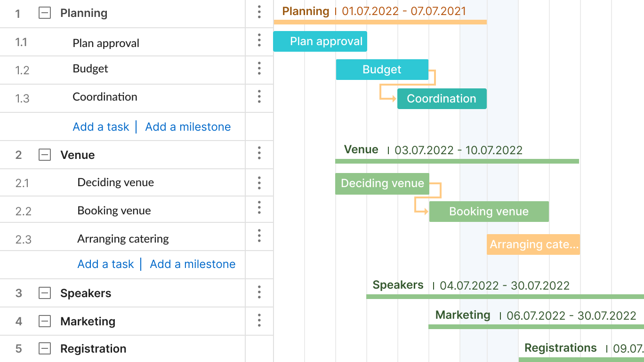Add a milestone under the Venue group
The width and height of the screenshot is (644, 362).
[x=193, y=264]
